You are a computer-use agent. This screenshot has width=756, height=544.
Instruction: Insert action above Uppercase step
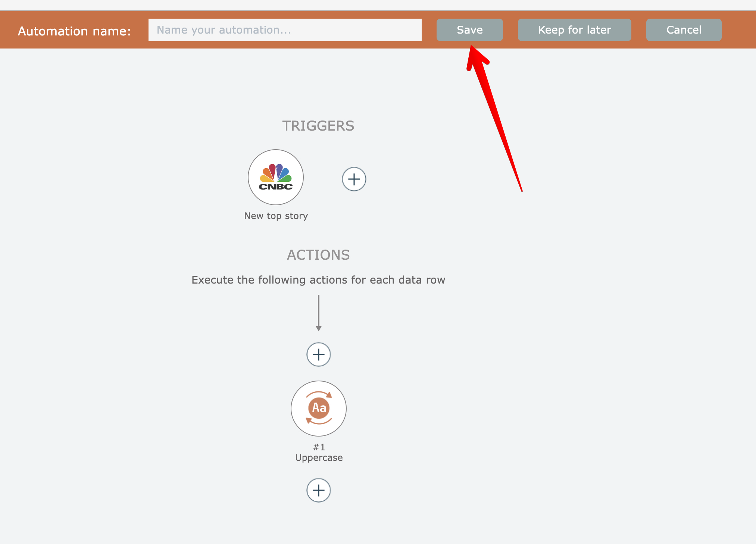click(318, 354)
